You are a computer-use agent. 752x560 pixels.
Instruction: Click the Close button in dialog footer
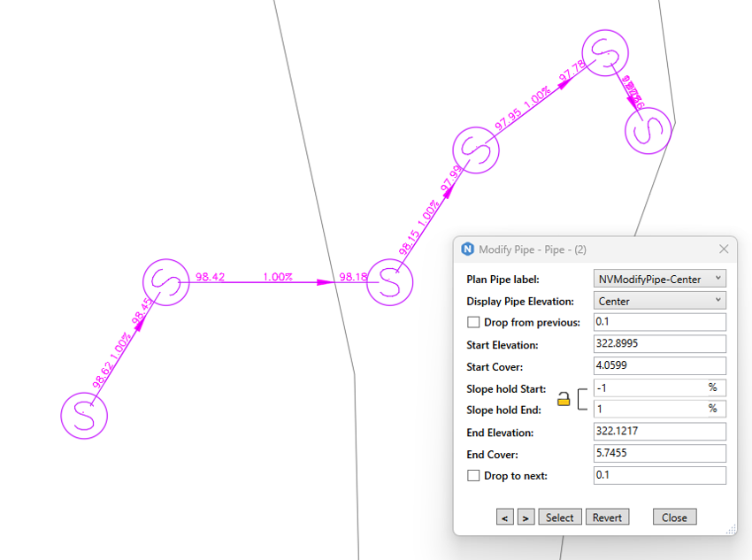click(674, 518)
